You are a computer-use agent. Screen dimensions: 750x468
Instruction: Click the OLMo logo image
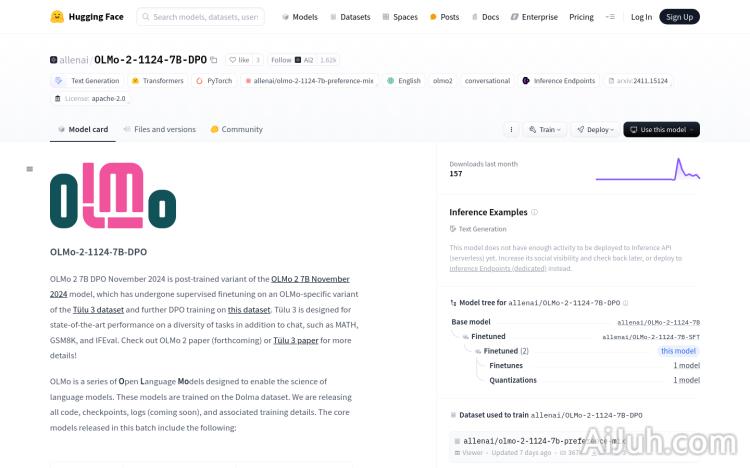113,201
